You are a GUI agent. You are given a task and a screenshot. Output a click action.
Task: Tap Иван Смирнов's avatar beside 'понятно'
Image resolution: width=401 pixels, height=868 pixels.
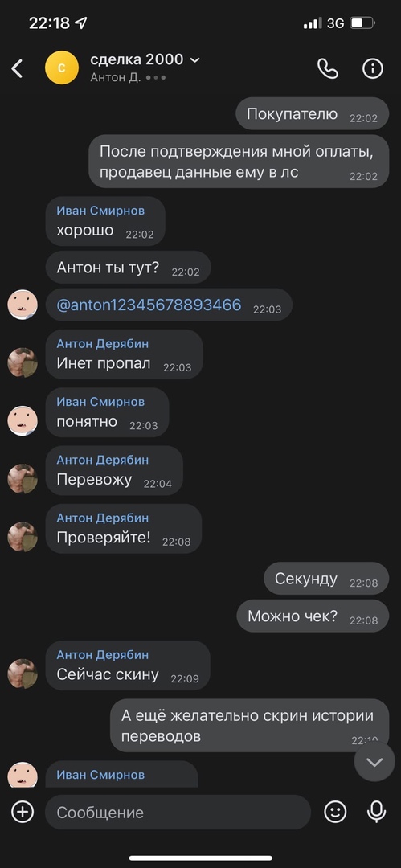(23, 420)
